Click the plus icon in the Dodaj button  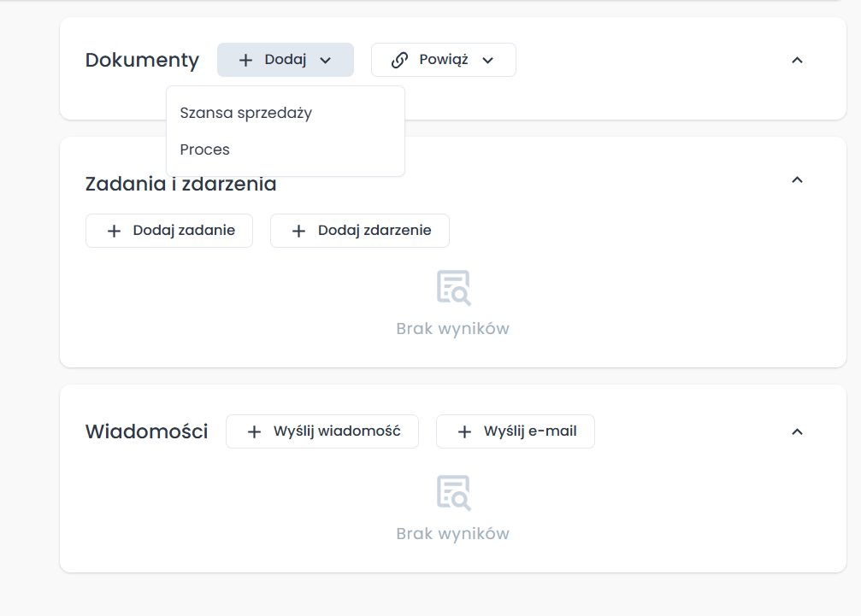tap(245, 61)
